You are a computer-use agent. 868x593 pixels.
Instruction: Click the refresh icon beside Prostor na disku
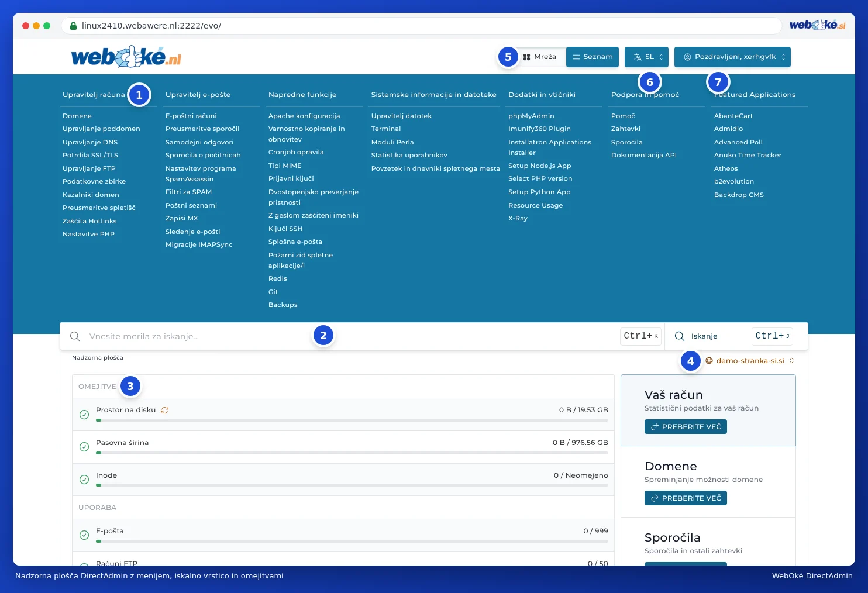click(165, 410)
